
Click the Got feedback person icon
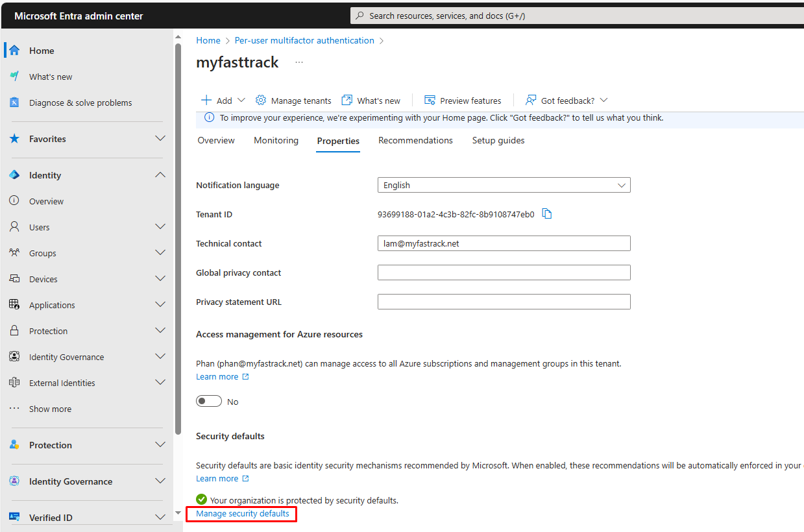(531, 100)
